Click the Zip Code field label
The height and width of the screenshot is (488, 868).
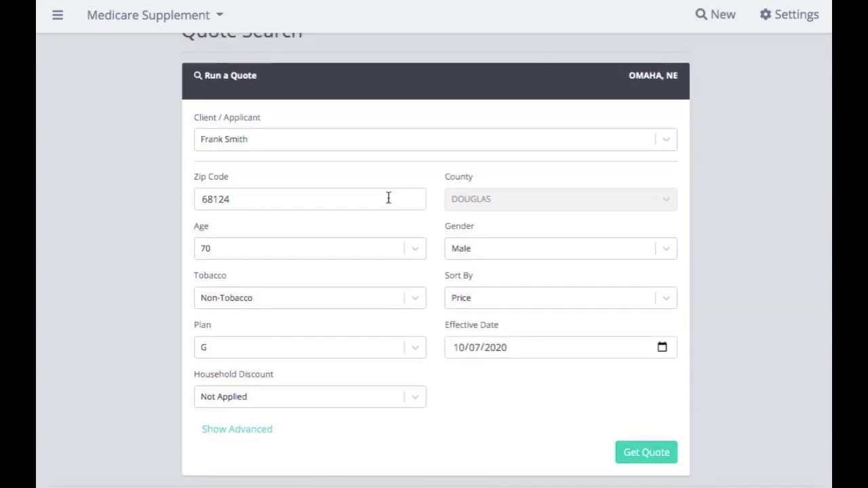[211, 176]
